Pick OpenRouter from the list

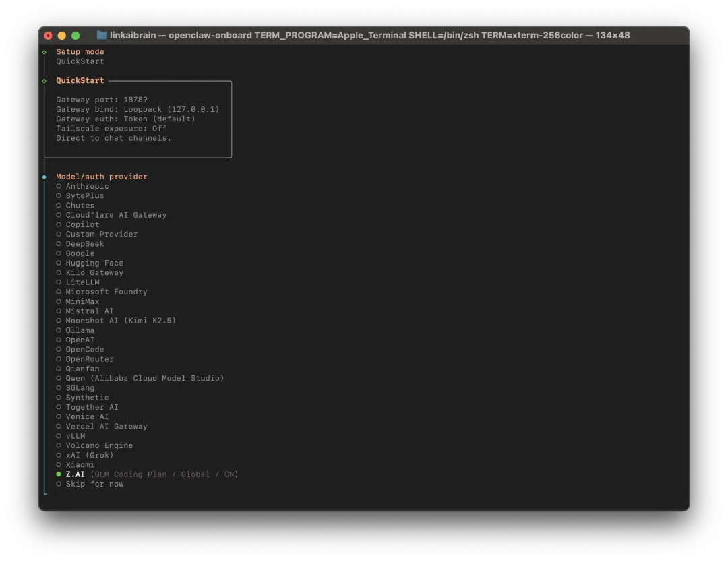[85, 358]
